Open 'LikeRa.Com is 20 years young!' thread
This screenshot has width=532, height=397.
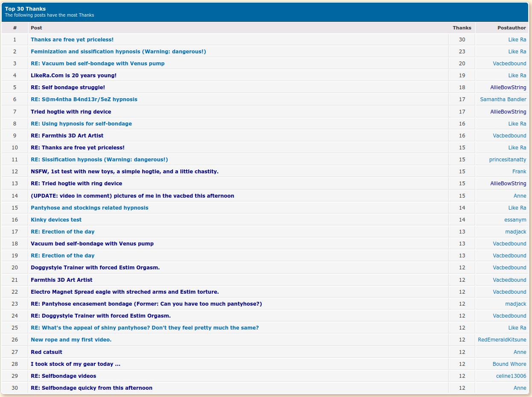73,76
